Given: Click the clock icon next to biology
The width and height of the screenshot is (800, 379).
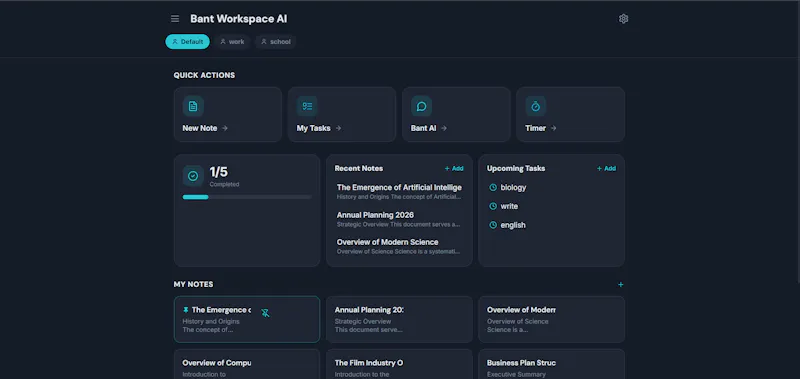Looking at the screenshot, I should point(493,188).
